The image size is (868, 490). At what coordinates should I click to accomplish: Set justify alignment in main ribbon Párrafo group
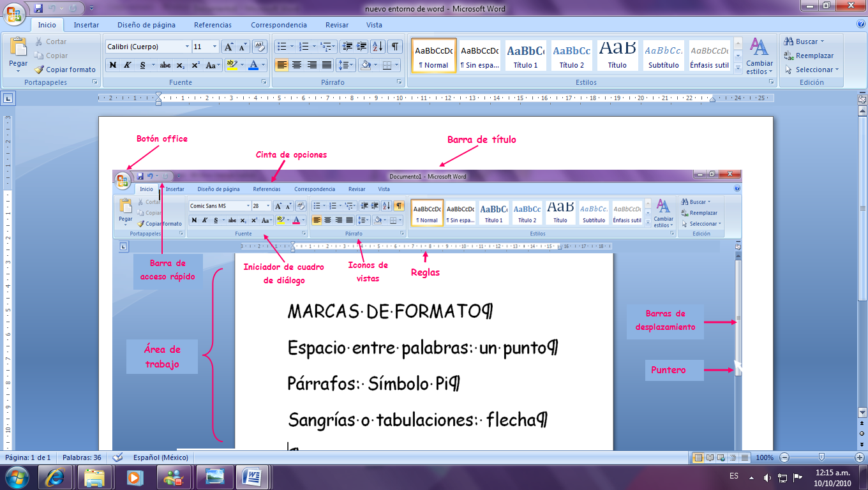point(327,65)
